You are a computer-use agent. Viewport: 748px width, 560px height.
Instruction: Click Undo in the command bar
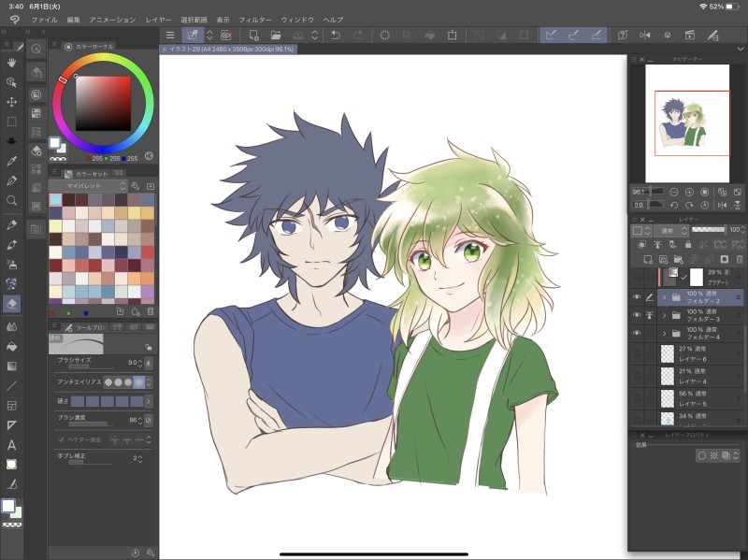336,36
